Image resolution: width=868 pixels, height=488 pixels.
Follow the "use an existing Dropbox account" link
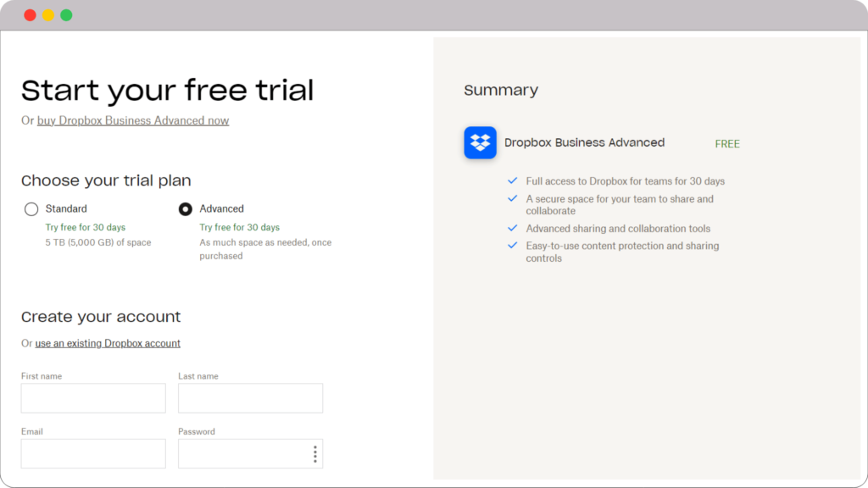[108, 343]
